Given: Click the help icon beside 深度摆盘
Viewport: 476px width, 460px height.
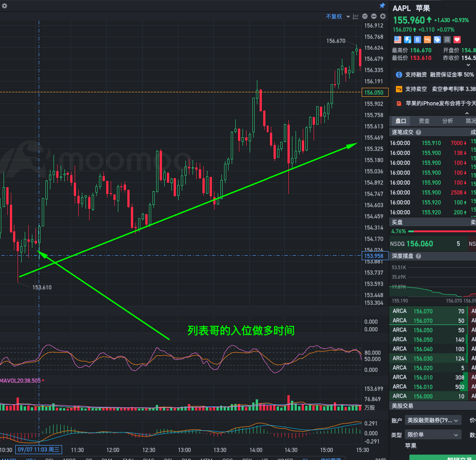Looking at the screenshot, I should click(x=418, y=256).
